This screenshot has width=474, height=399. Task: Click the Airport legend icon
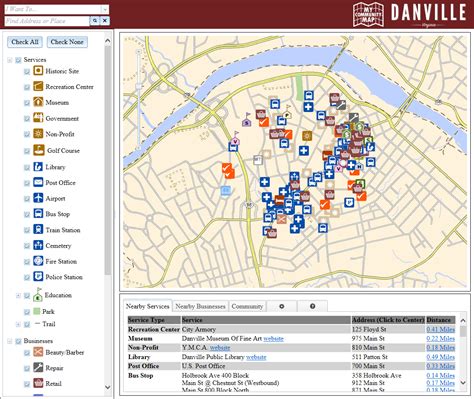point(38,198)
